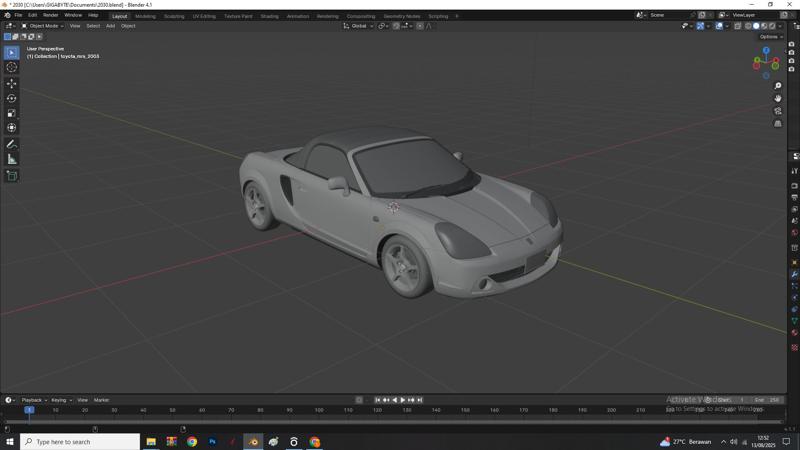Open the Render menu

50,16
